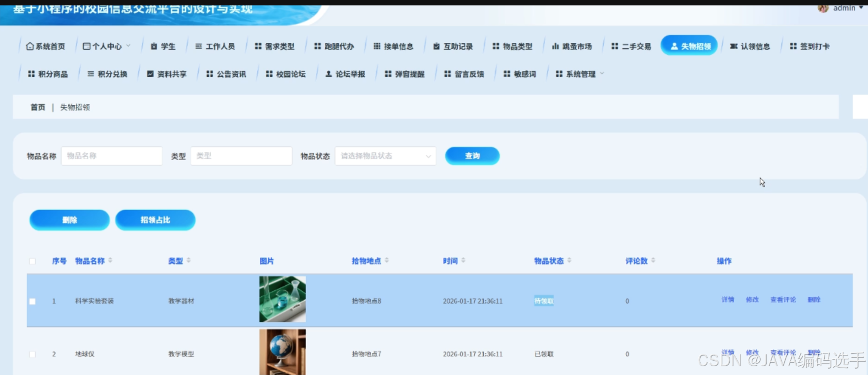Click the highlighted 待领取 status text

point(544,301)
